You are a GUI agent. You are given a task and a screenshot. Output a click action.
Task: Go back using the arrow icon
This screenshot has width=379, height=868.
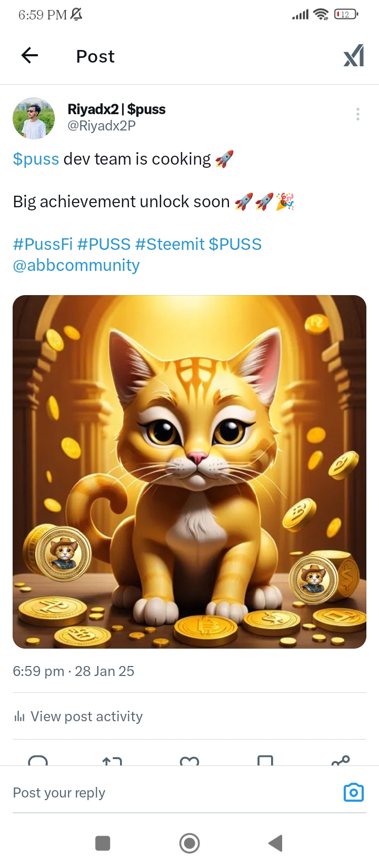click(x=30, y=55)
